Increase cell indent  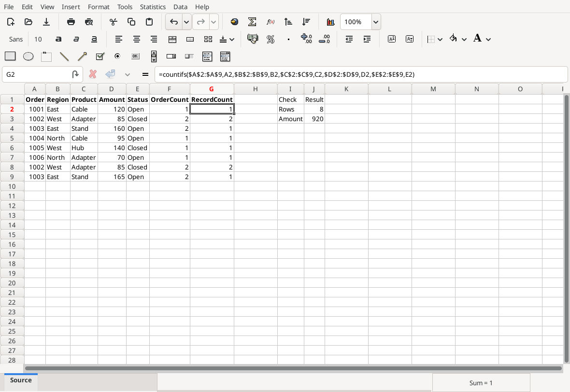(x=367, y=39)
